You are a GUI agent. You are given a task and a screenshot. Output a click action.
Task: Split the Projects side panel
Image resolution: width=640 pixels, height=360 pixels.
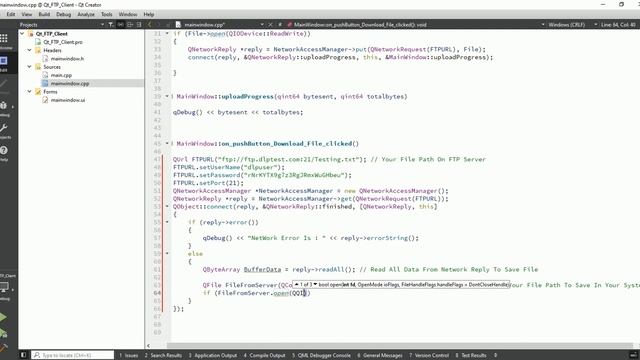click(130, 24)
